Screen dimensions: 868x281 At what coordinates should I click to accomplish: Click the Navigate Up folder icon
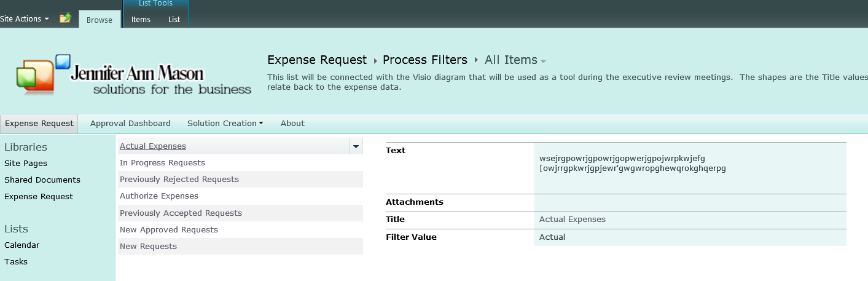point(65,18)
